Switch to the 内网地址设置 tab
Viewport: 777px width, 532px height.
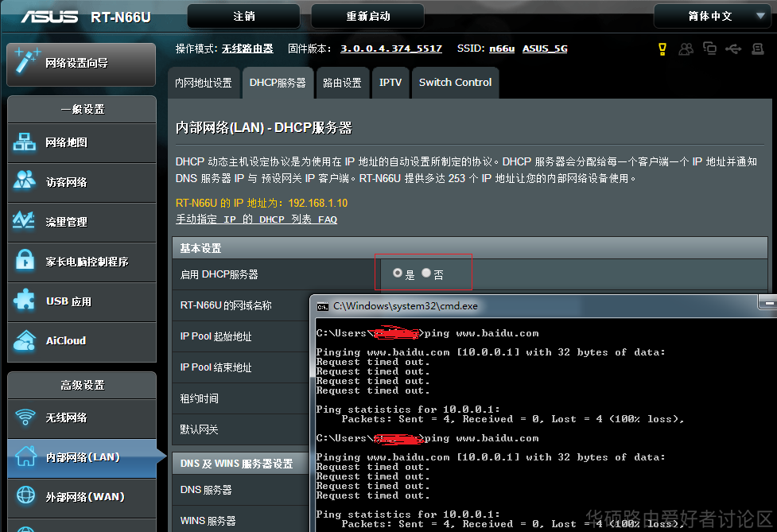pos(204,83)
